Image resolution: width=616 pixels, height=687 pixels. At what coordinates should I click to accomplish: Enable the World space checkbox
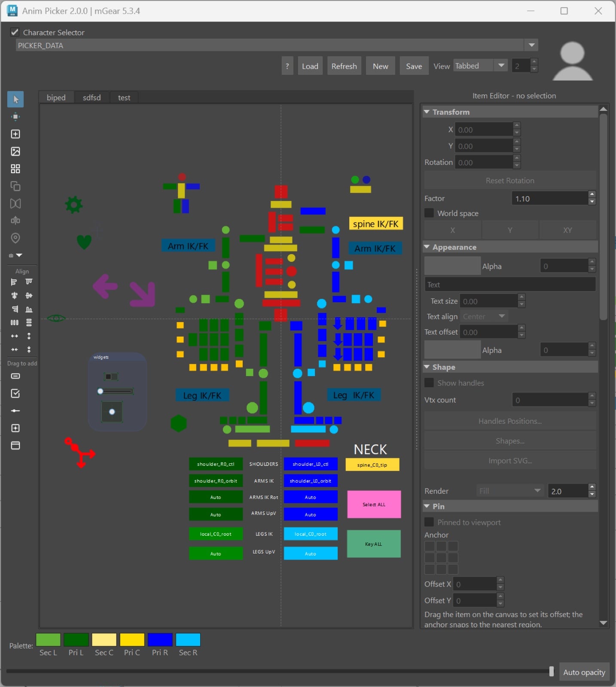(x=429, y=213)
